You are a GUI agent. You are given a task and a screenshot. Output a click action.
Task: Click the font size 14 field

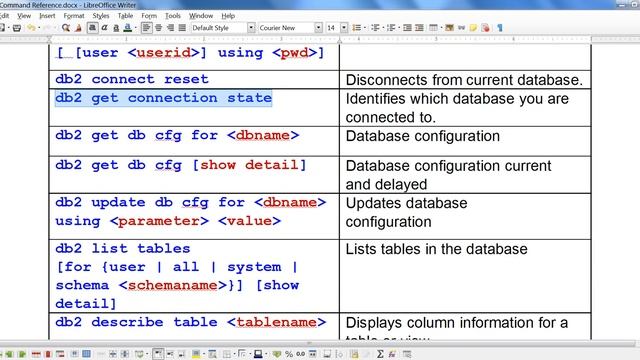(333, 28)
